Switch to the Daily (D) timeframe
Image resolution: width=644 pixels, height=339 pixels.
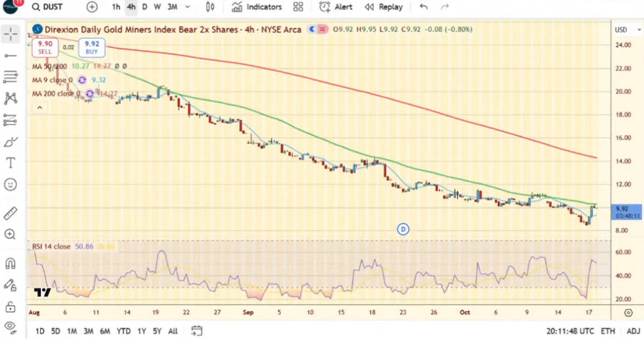tap(145, 7)
